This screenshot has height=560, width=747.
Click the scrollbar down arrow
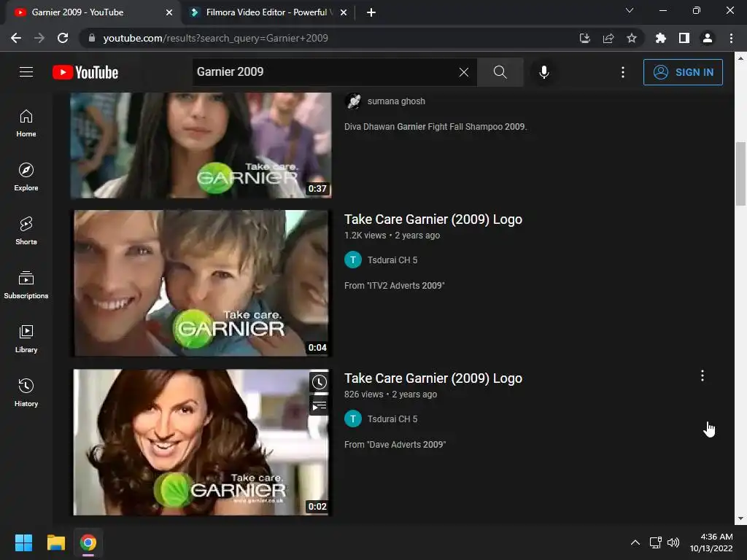(x=740, y=519)
